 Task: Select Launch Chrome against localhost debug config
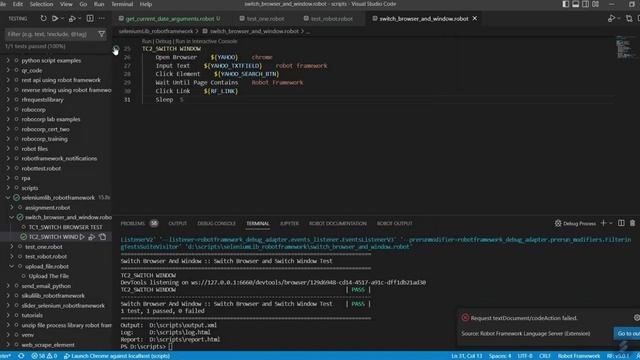tap(117, 356)
